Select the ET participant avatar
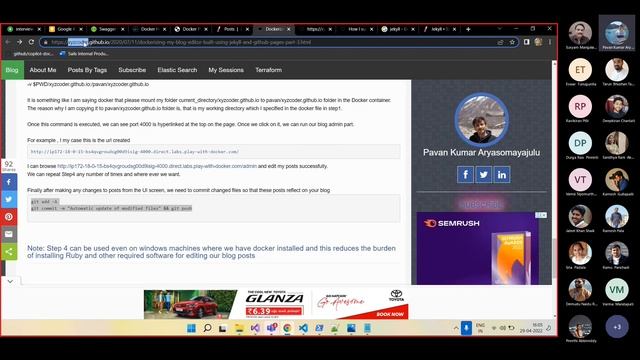Screen dimensions: 640x360 (x=580, y=70)
